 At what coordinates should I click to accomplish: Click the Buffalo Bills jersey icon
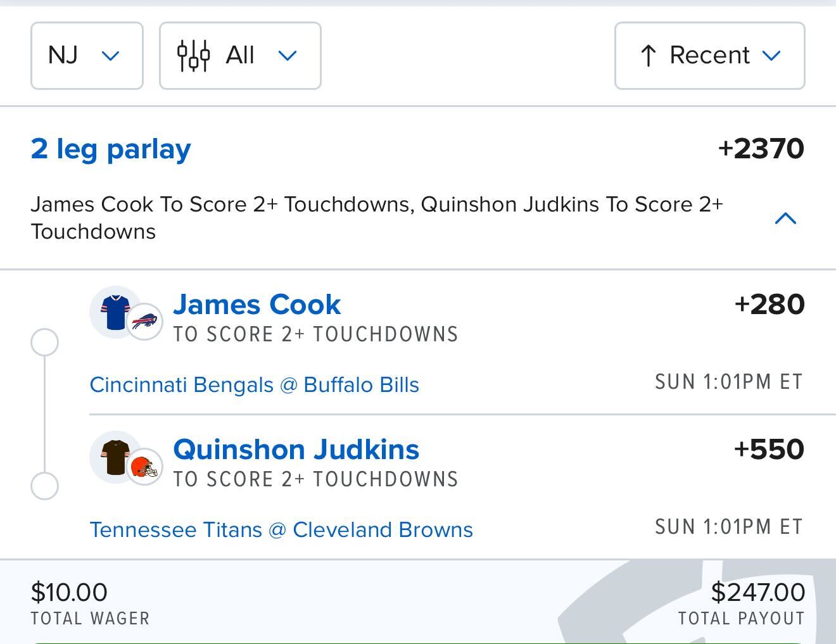(x=115, y=312)
